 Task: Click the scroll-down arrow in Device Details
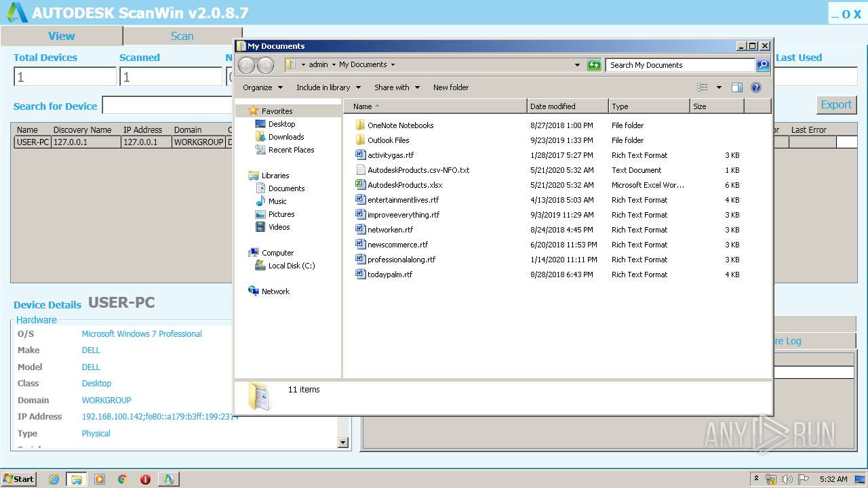(343, 443)
